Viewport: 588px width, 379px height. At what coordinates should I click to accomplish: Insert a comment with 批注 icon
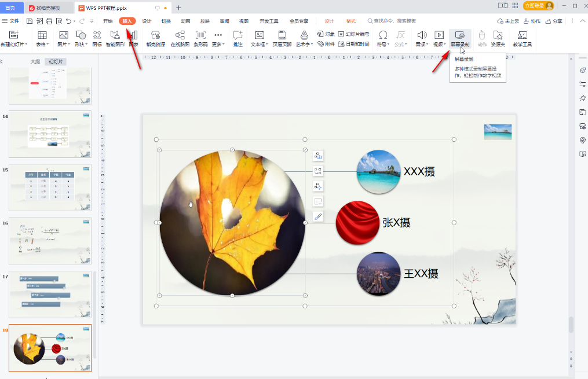pyautogui.click(x=238, y=38)
